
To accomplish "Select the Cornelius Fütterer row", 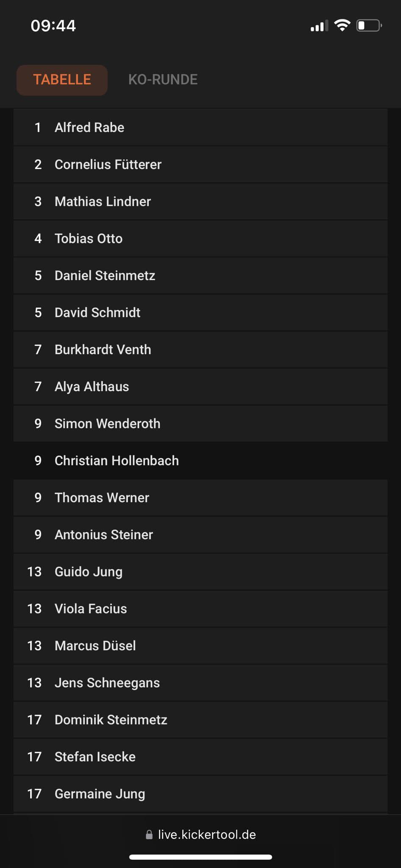I will click(x=200, y=164).
